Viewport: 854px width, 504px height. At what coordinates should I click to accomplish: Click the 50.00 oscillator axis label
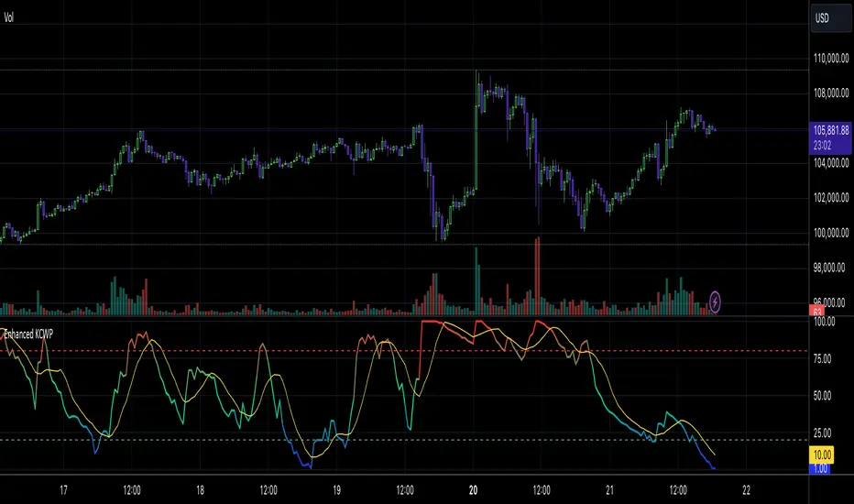pos(822,396)
